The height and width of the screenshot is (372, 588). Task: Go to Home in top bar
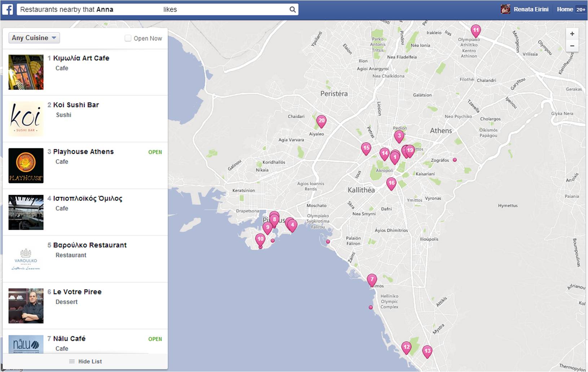tap(565, 9)
